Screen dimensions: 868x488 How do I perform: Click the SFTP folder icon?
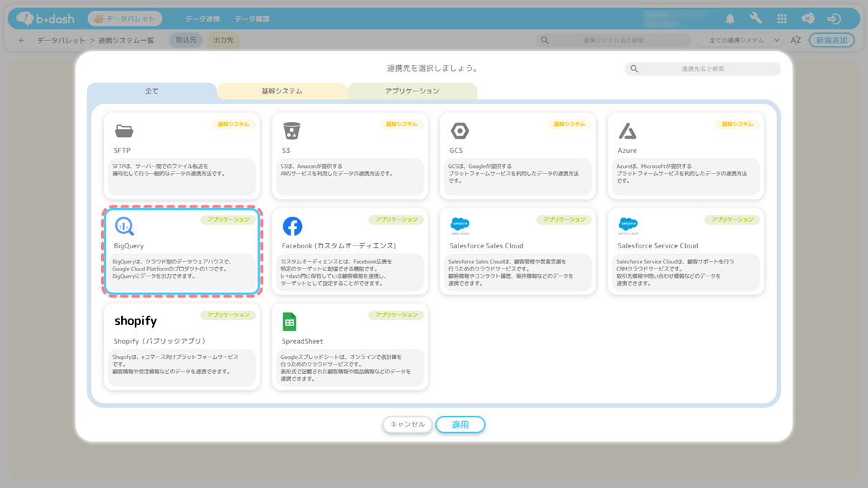click(x=124, y=131)
